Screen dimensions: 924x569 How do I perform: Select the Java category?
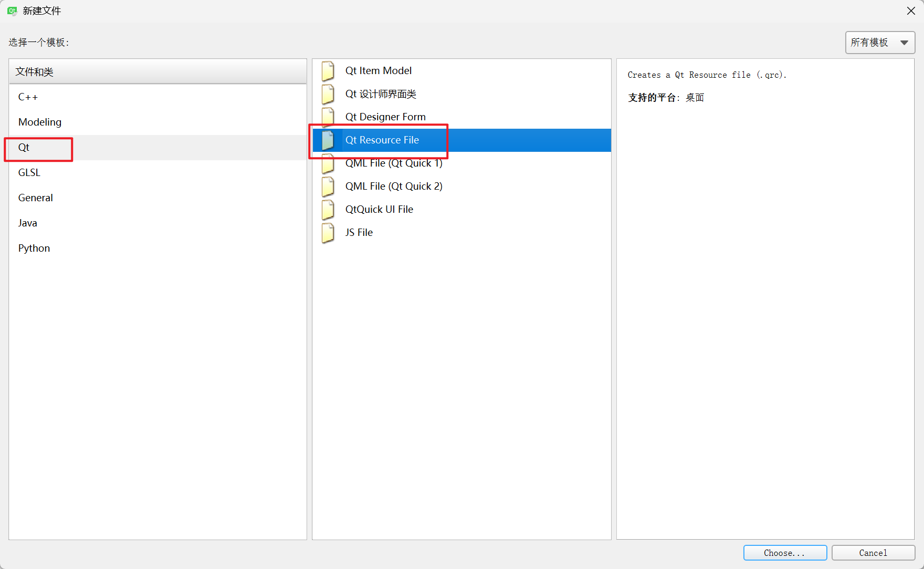(x=157, y=223)
